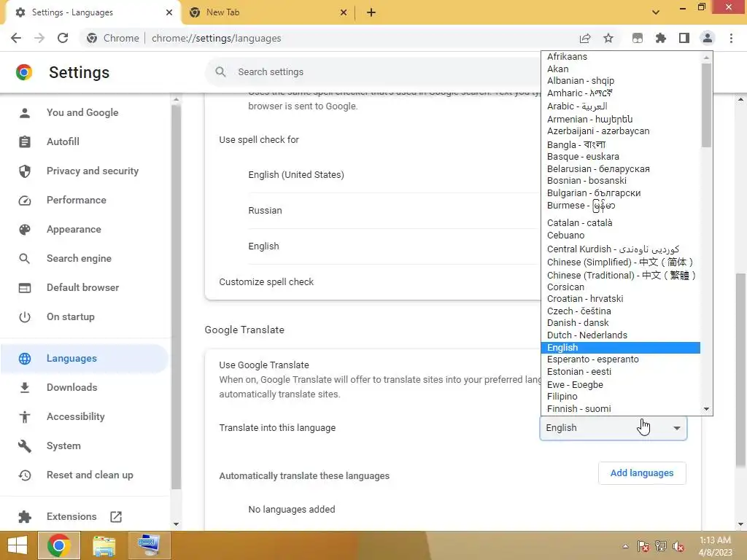Open System settings
Image resolution: width=747 pixels, height=560 pixels.
pos(64,446)
